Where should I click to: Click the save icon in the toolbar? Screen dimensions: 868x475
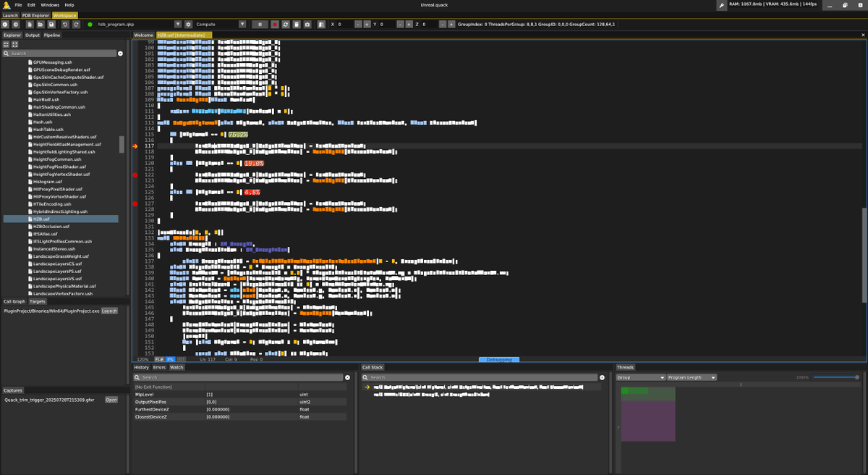click(x=51, y=24)
